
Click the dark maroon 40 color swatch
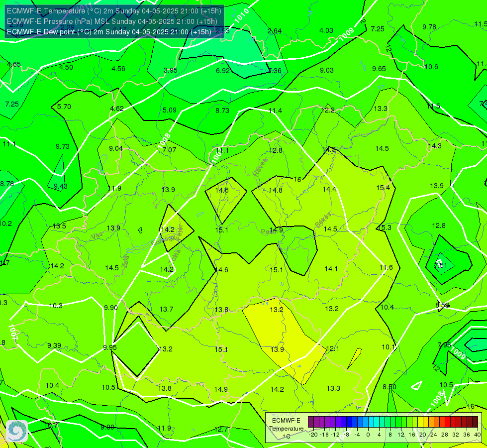tap(475, 422)
